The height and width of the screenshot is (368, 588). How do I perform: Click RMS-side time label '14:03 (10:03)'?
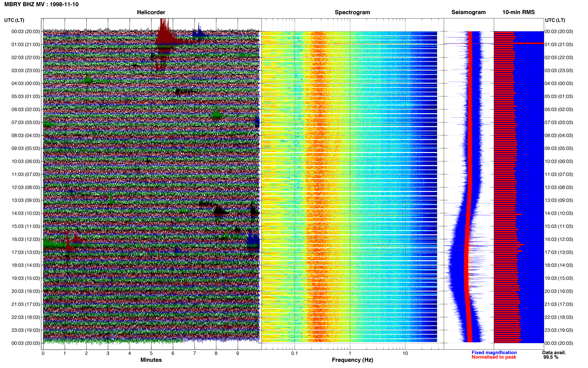tap(559, 213)
